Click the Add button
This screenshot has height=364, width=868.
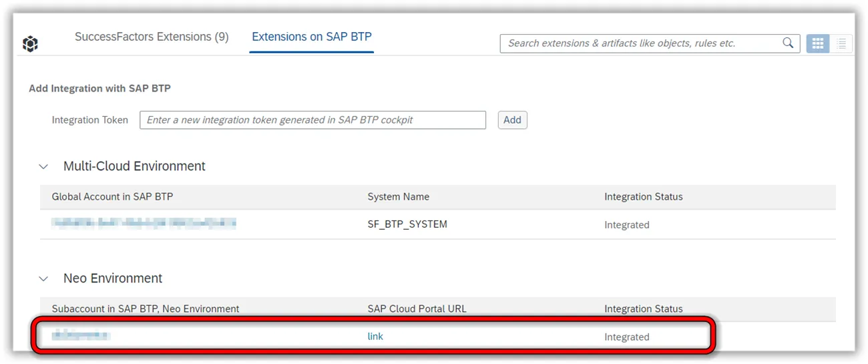pyautogui.click(x=512, y=120)
